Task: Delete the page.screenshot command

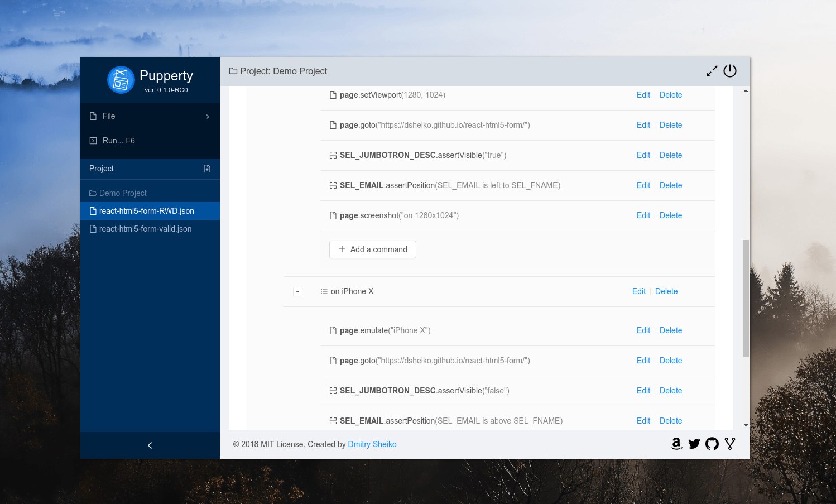Action: coord(671,215)
